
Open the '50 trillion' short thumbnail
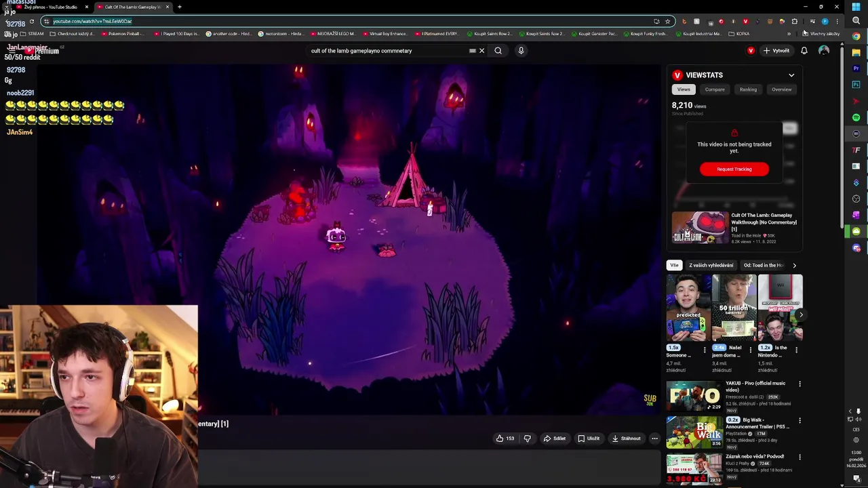pyautogui.click(x=734, y=308)
